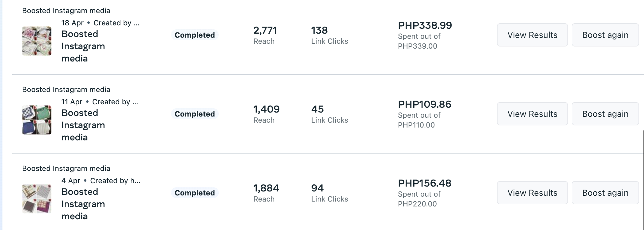Screen dimensions: 644x230
Task: View Results for the 11 Apr boost
Action: coord(532,114)
